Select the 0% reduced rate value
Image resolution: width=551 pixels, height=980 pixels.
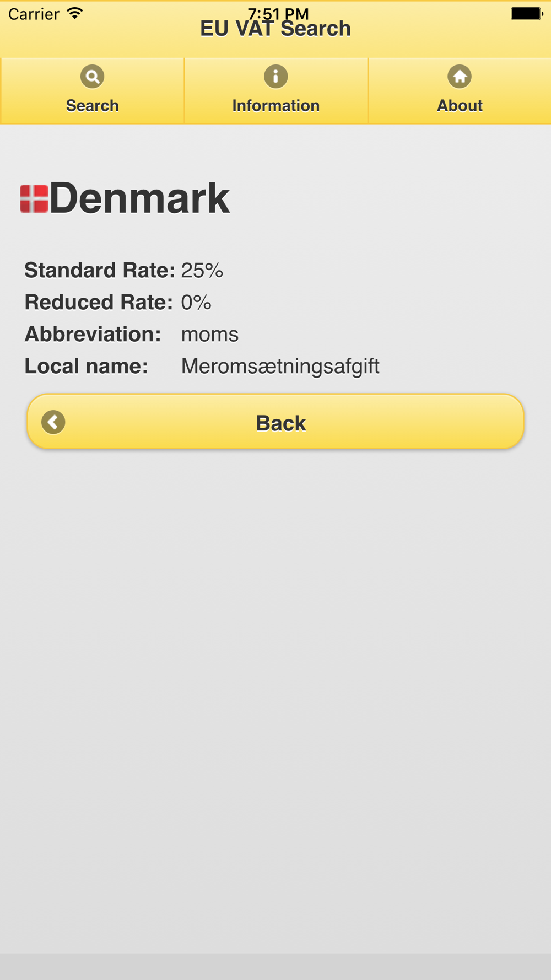(196, 302)
